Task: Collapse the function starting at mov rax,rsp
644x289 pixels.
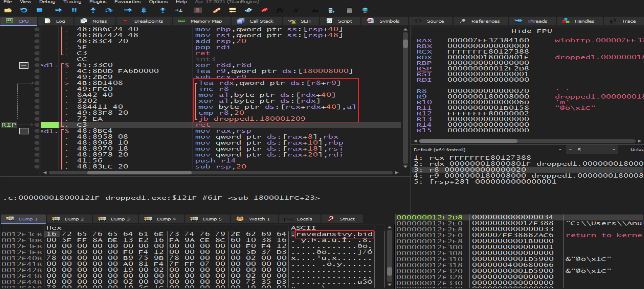Action: pos(24,131)
